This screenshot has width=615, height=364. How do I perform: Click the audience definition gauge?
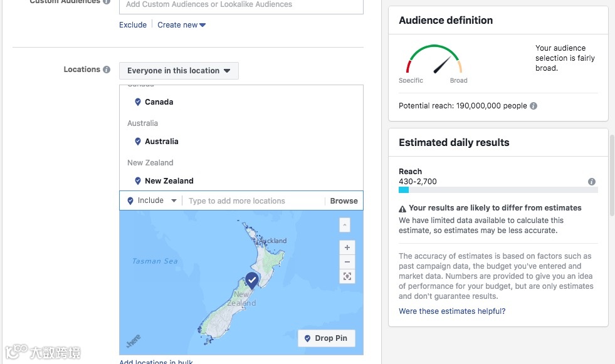pyautogui.click(x=434, y=61)
